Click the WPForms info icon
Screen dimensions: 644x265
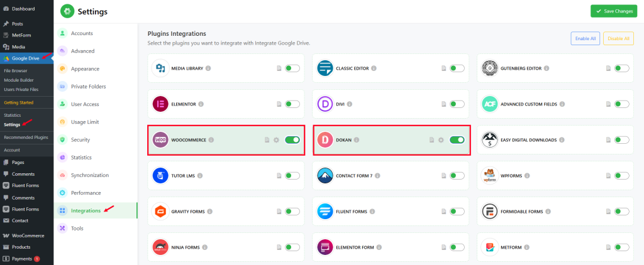click(x=527, y=176)
